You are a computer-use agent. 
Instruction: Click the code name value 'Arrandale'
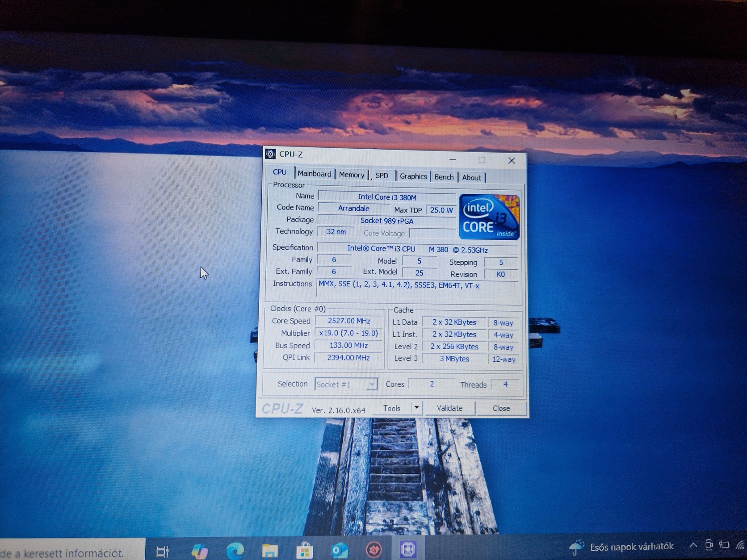(353, 209)
